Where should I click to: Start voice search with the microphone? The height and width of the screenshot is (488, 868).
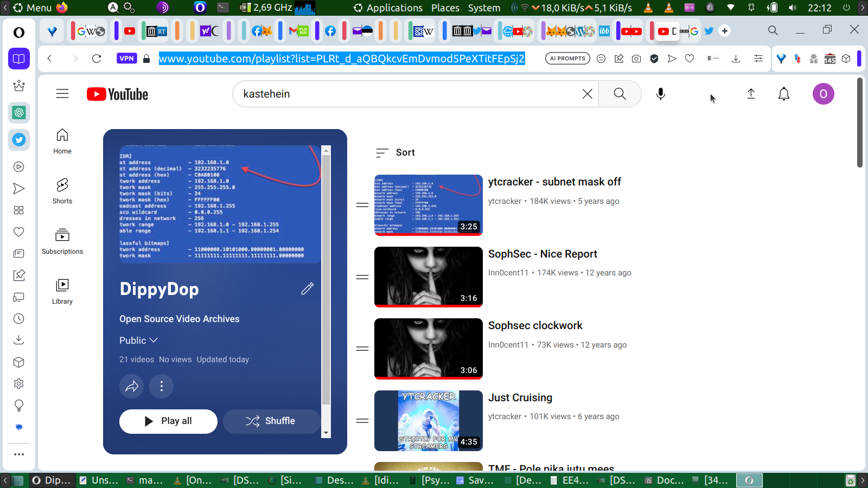[x=661, y=94]
